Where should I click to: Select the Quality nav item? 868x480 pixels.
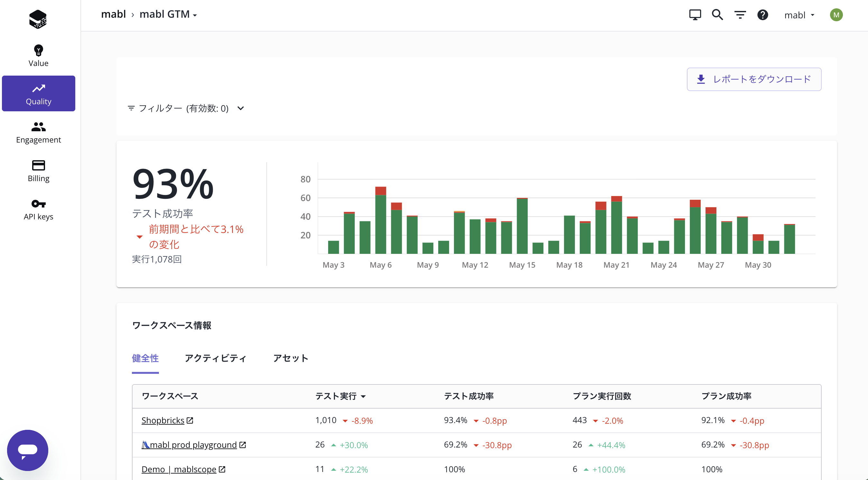point(38,94)
